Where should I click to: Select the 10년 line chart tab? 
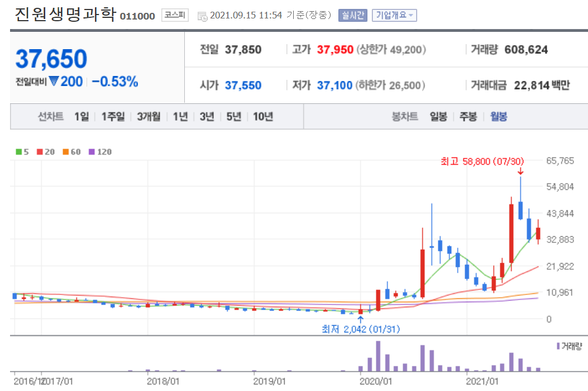click(263, 117)
